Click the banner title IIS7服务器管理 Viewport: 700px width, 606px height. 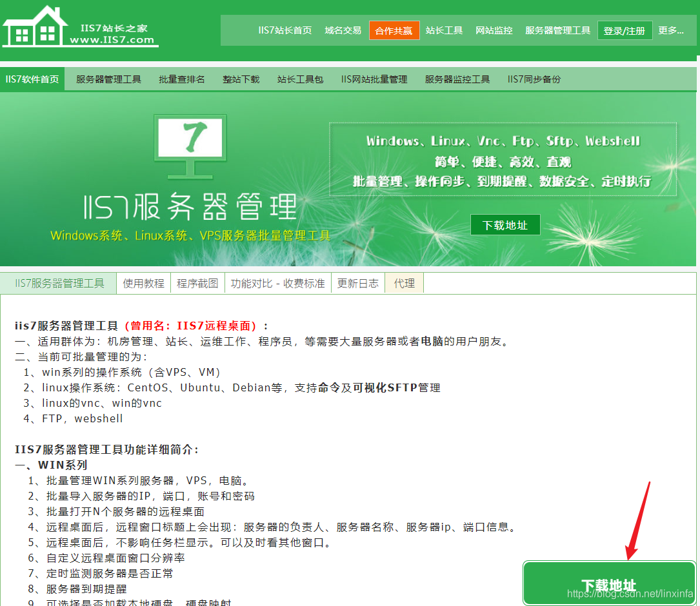[x=190, y=207]
